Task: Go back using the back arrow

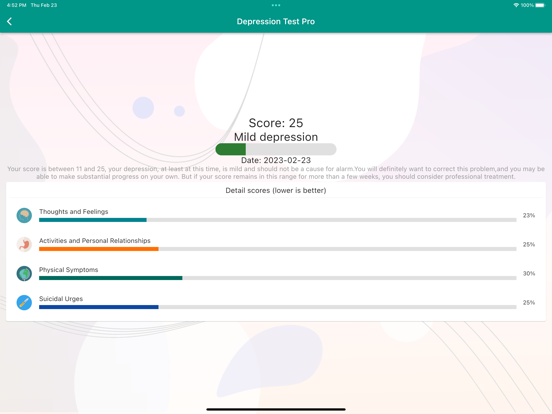Action: (x=10, y=21)
